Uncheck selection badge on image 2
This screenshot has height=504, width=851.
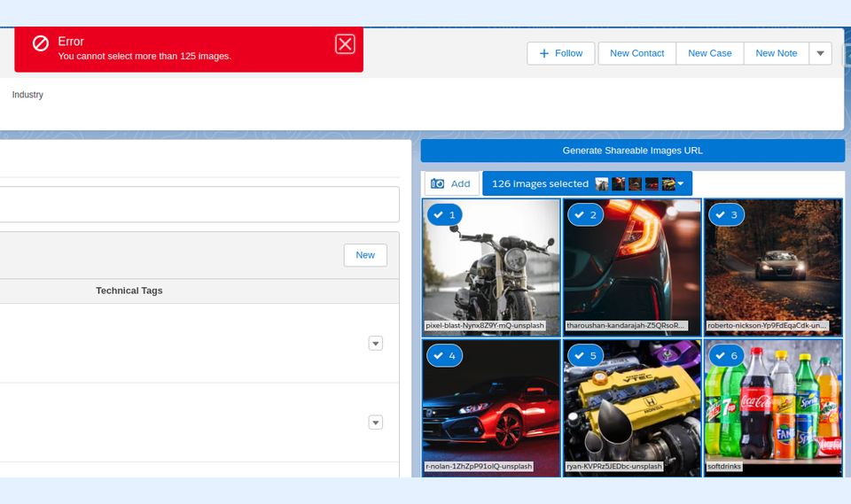click(x=585, y=214)
